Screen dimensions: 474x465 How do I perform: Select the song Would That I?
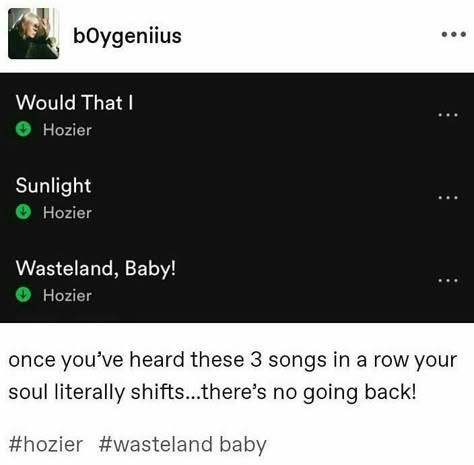(74, 102)
